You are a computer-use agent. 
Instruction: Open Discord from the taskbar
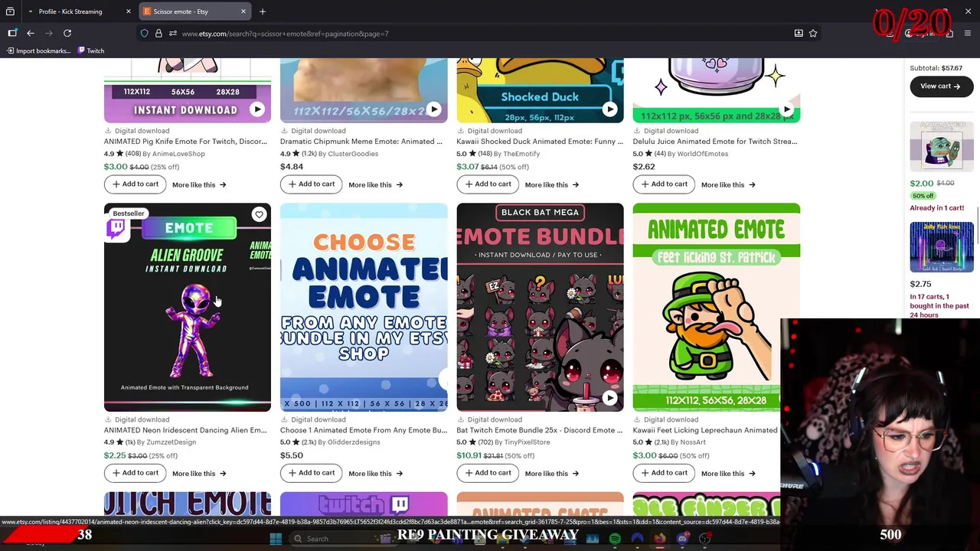click(x=682, y=539)
